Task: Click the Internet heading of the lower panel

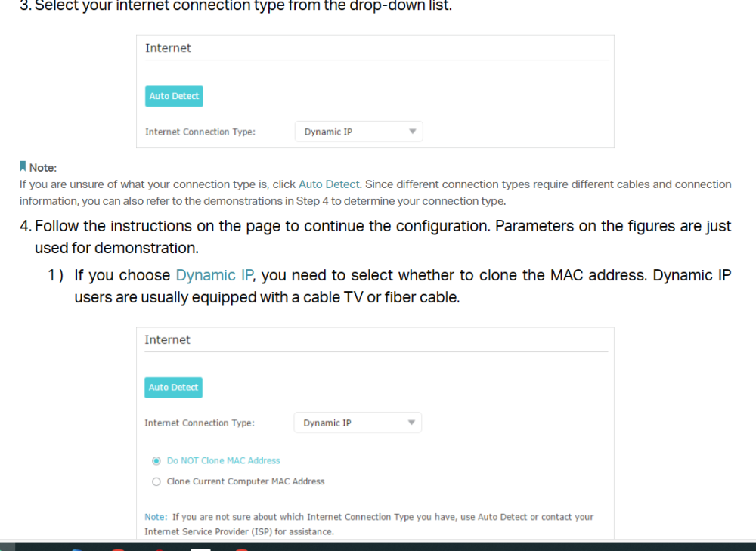Action: coord(167,340)
